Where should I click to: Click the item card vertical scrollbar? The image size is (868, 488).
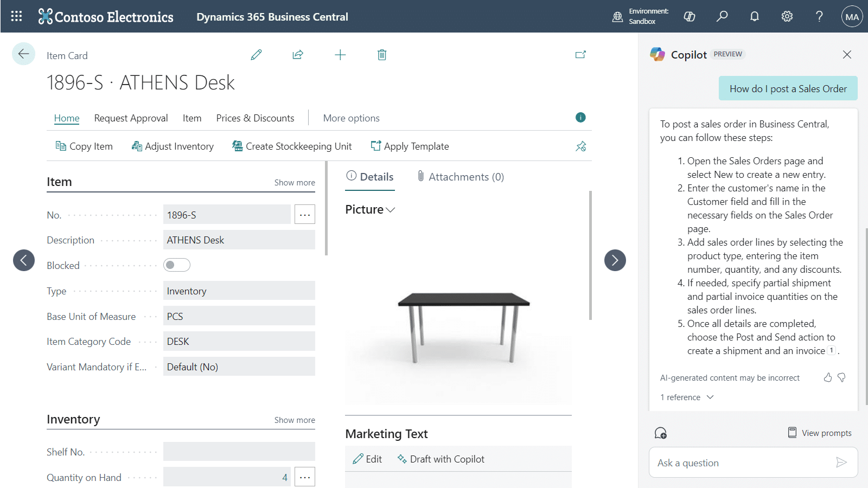tap(326, 208)
